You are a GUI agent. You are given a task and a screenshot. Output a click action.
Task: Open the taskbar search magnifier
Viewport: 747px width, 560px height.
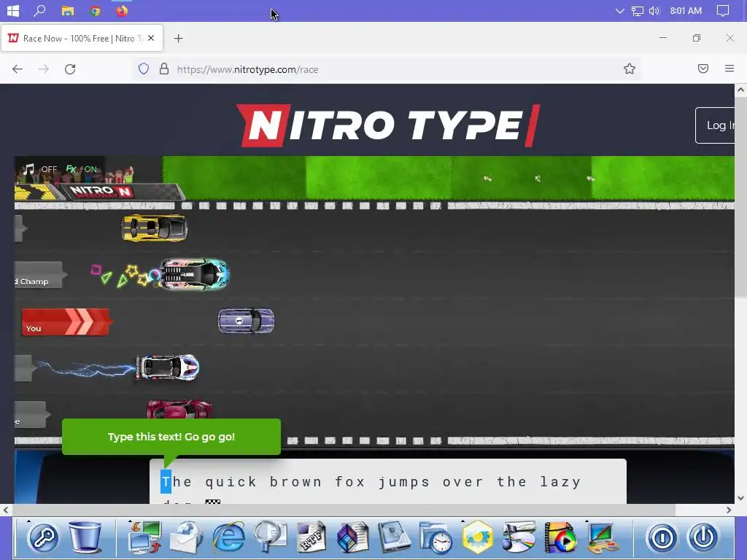40,10
